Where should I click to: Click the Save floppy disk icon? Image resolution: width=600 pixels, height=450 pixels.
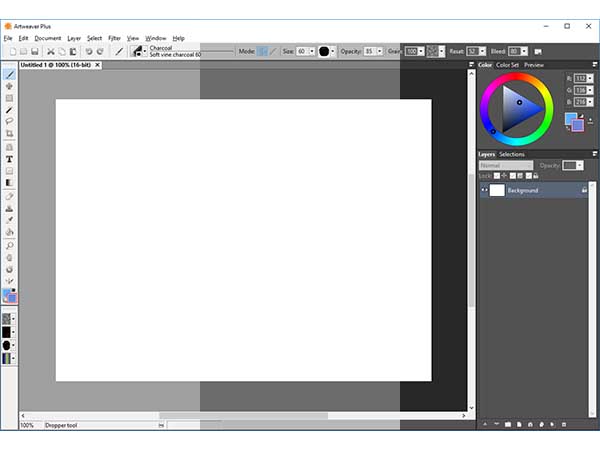tap(34, 51)
